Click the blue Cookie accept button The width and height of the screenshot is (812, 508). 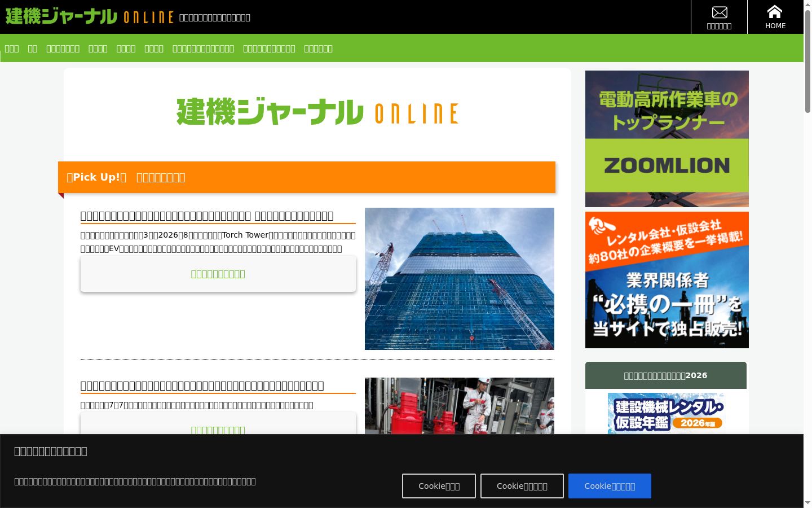point(610,486)
